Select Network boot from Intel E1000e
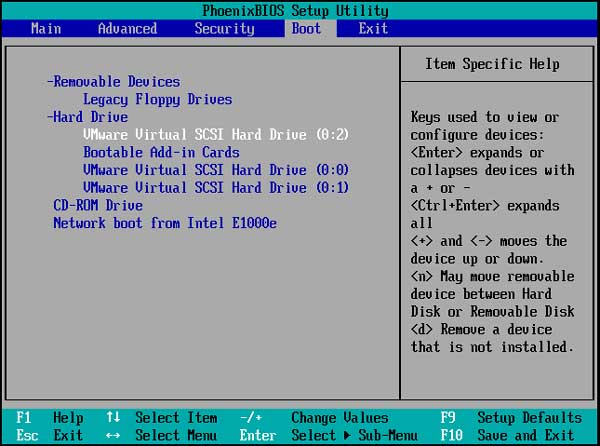Image resolution: width=600 pixels, height=446 pixels. [x=165, y=223]
